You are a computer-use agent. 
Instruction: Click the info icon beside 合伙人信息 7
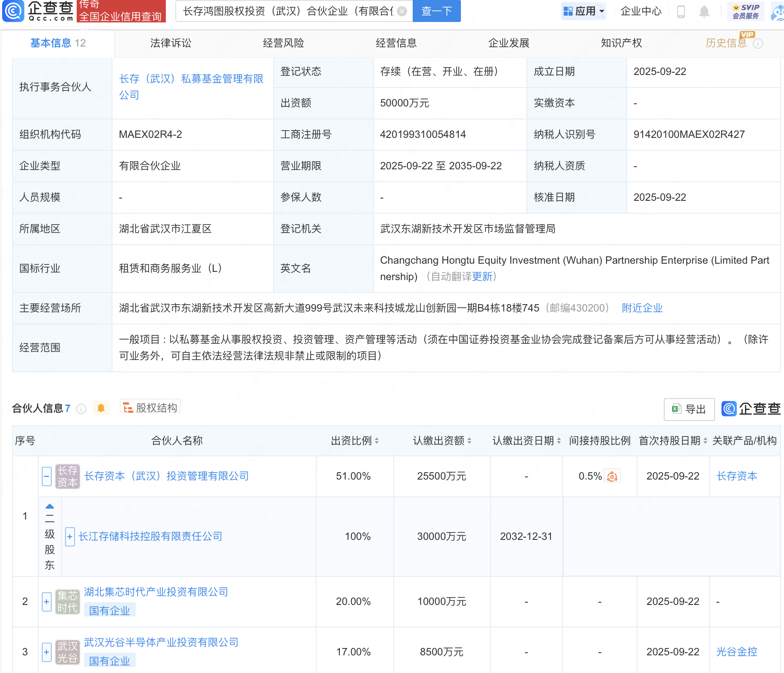(x=81, y=408)
